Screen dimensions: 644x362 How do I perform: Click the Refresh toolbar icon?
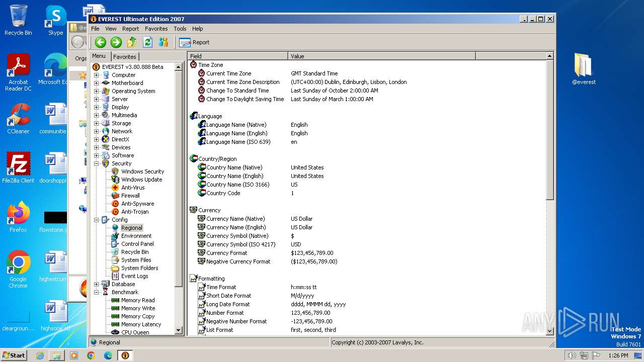pos(147,42)
